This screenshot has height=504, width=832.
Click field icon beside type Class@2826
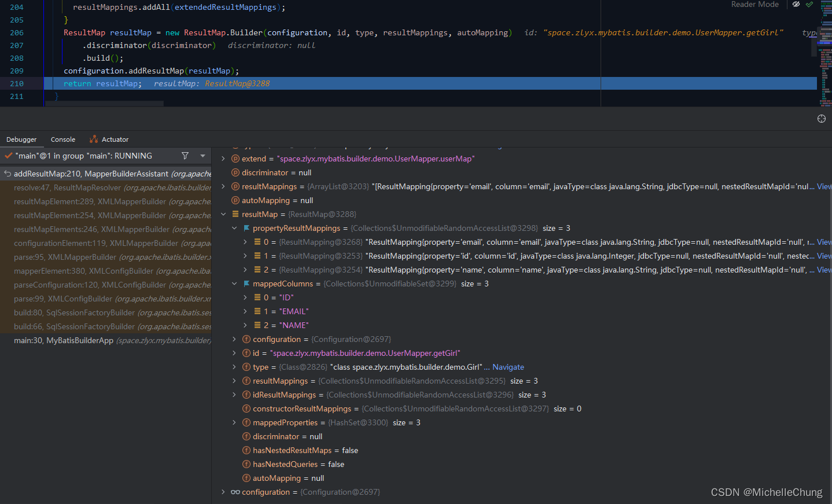[x=246, y=367]
